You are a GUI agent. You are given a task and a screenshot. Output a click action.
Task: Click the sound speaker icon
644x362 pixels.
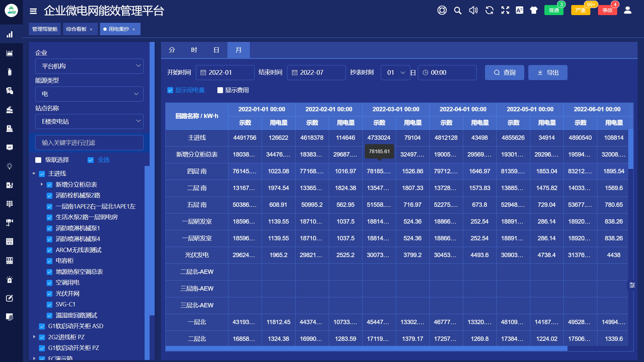pos(473,10)
